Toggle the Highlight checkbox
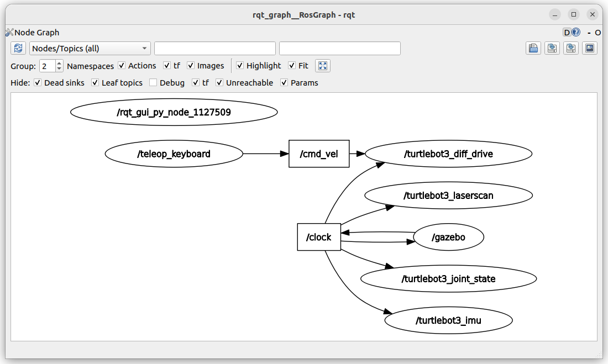This screenshot has height=364, width=608. pyautogui.click(x=240, y=66)
